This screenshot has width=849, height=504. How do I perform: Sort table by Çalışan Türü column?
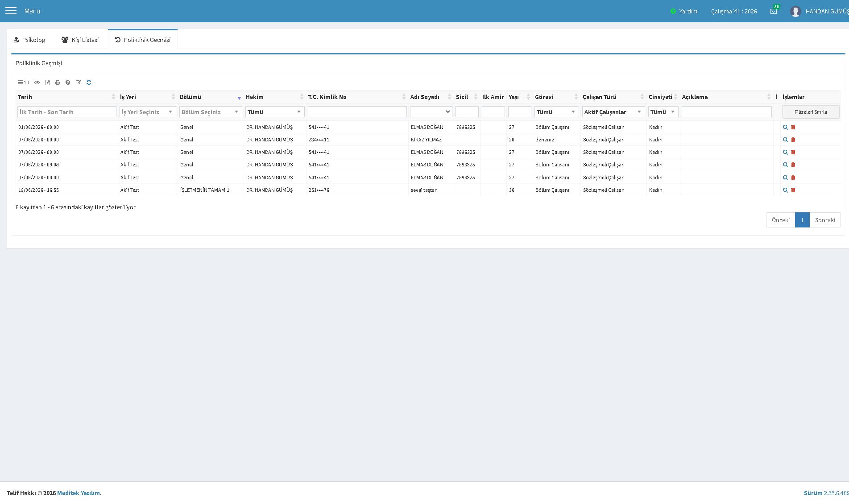[613, 97]
